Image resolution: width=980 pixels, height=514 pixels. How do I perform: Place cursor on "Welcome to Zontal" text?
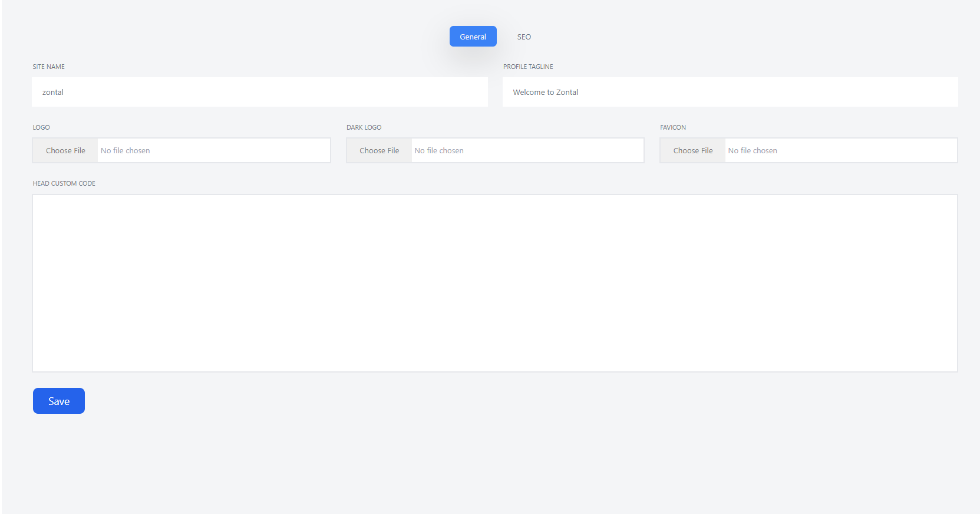(x=545, y=93)
